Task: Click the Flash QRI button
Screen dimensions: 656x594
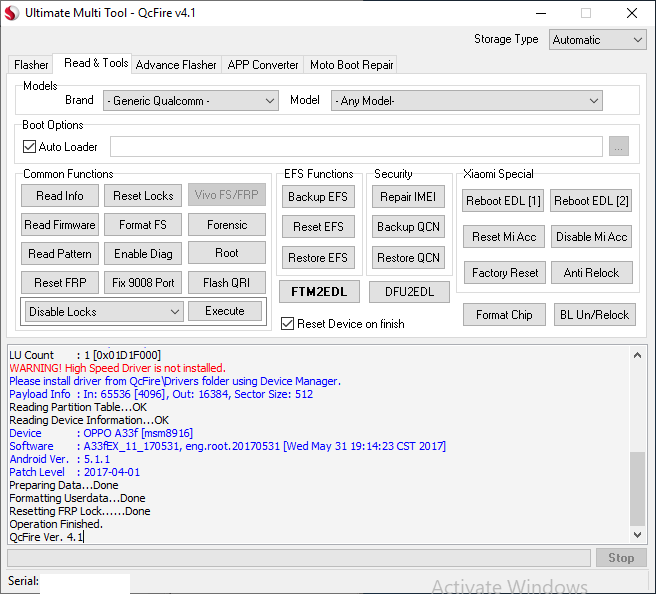Action: click(227, 282)
